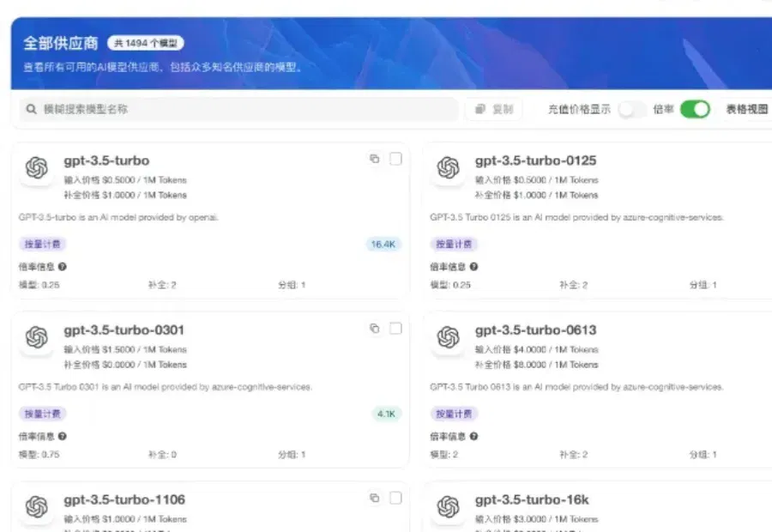Viewport: 772px width, 532px height.
Task: Open the gpt-3.5-turbo-0613 model title
Action: pos(535,330)
